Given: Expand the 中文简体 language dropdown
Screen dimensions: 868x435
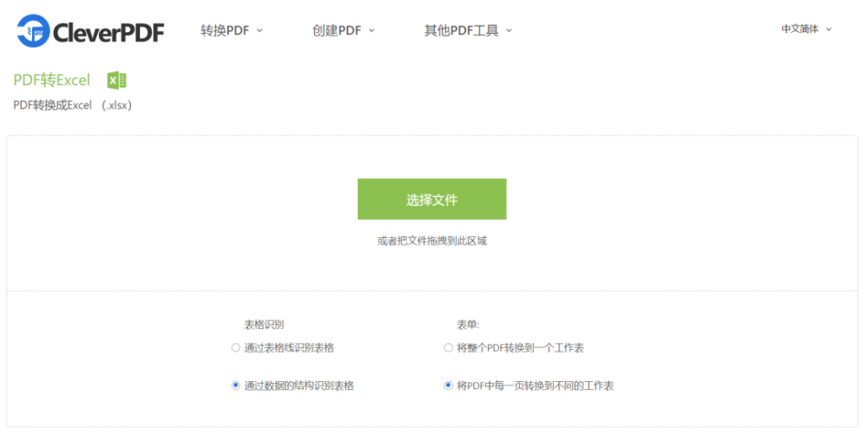Looking at the screenshot, I should click(x=806, y=29).
